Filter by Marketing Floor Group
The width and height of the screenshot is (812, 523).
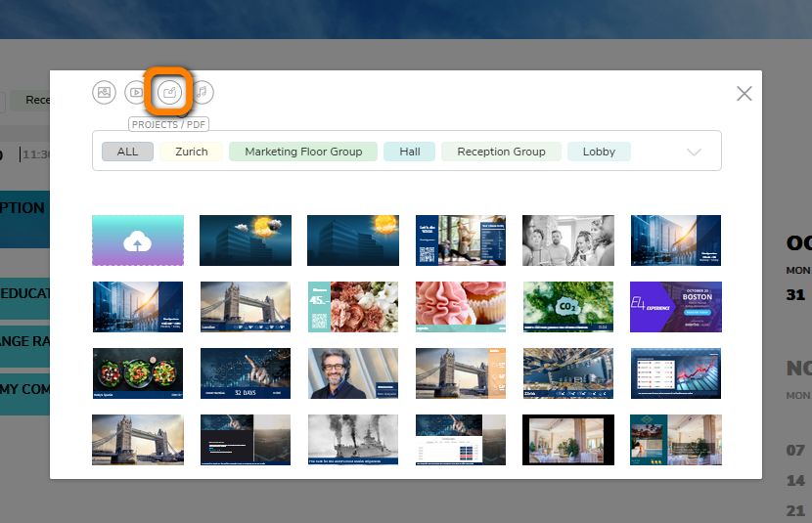tap(303, 152)
